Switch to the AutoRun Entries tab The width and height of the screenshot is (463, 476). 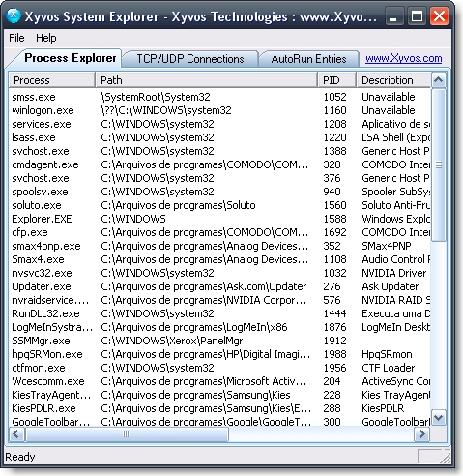[308, 59]
